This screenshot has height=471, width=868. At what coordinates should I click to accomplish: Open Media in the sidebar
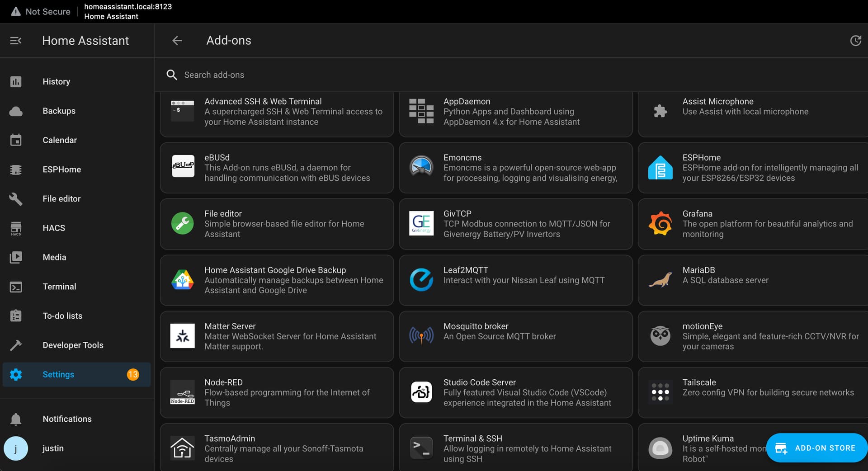pos(77,257)
